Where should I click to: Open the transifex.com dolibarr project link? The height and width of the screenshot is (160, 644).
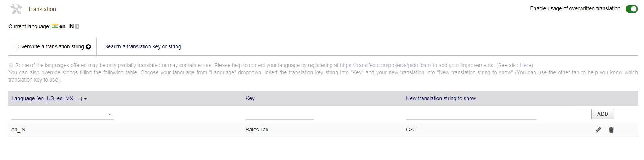coord(385,65)
